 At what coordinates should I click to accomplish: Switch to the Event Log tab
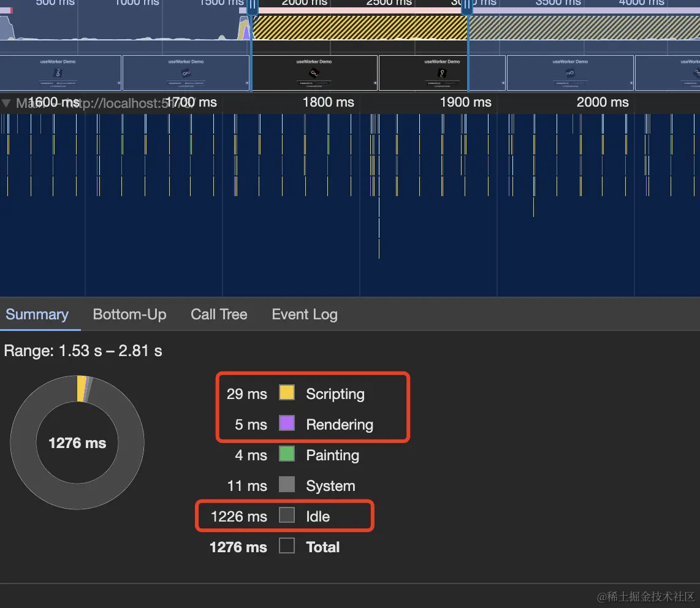(305, 314)
